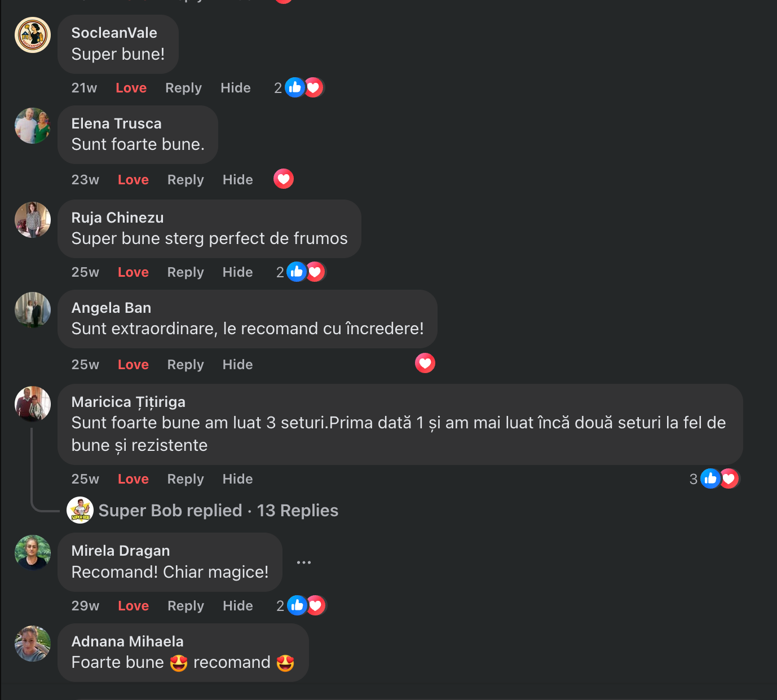This screenshot has width=777, height=700.
Task: Reply to Elena Trusca's comment
Action: click(186, 180)
